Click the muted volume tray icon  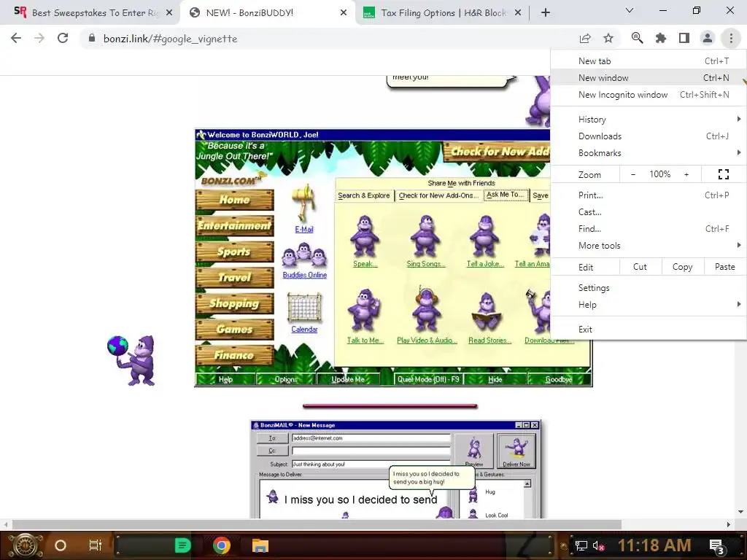click(598, 545)
